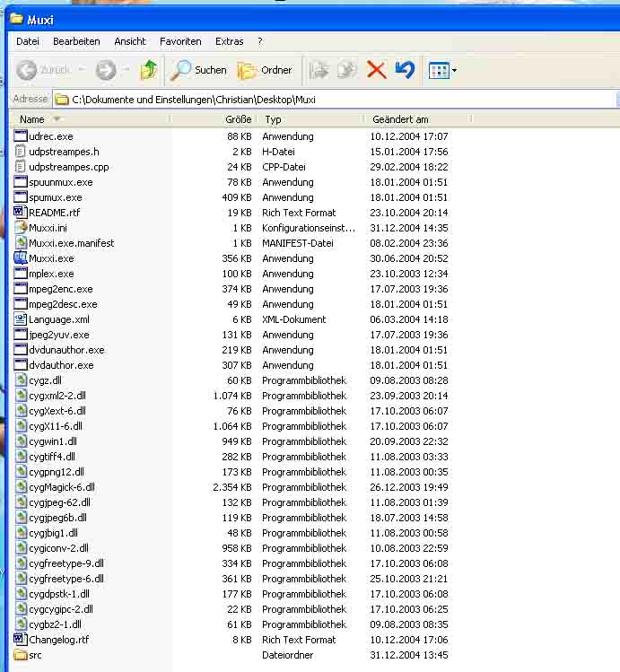Open the Bearbeiten menu

click(76, 41)
